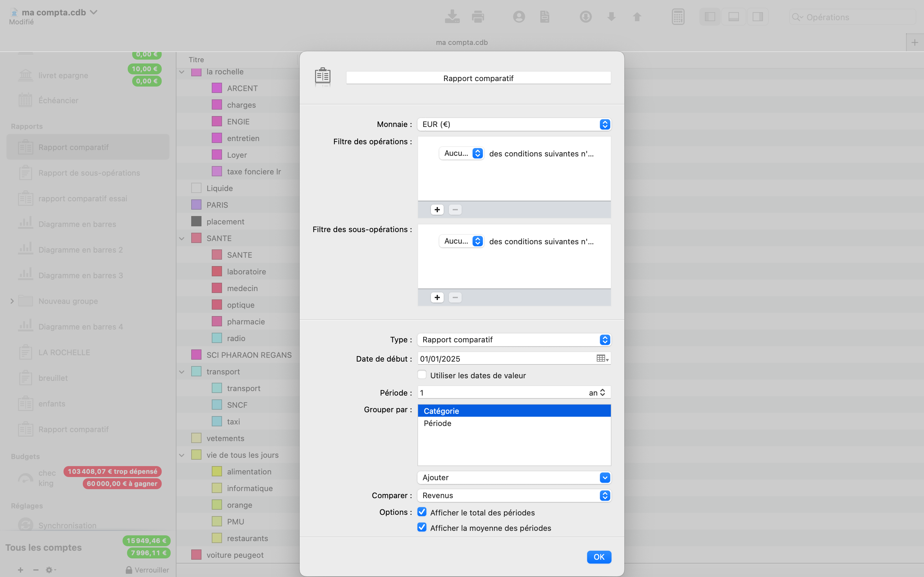The image size is (924, 577).
Task: Click the import download tray icon
Action: tap(452, 17)
